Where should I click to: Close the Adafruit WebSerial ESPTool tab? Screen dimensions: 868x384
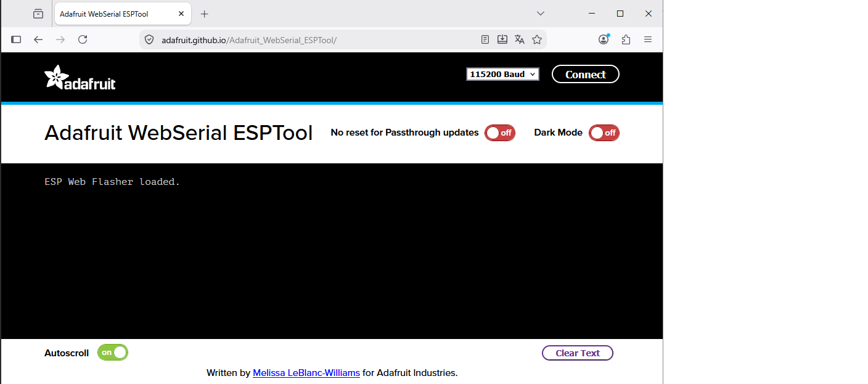[x=181, y=14]
